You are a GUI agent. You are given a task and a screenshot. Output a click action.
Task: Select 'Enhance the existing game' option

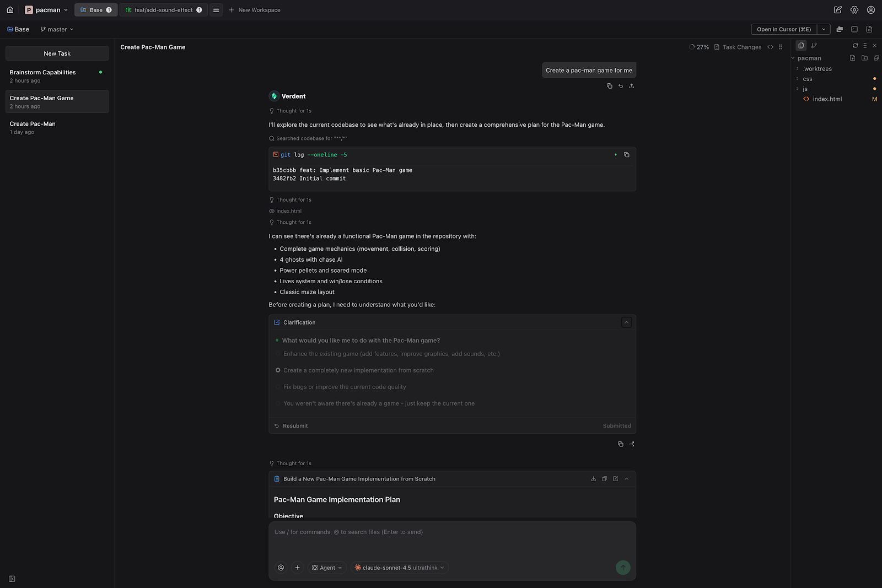[278, 354]
